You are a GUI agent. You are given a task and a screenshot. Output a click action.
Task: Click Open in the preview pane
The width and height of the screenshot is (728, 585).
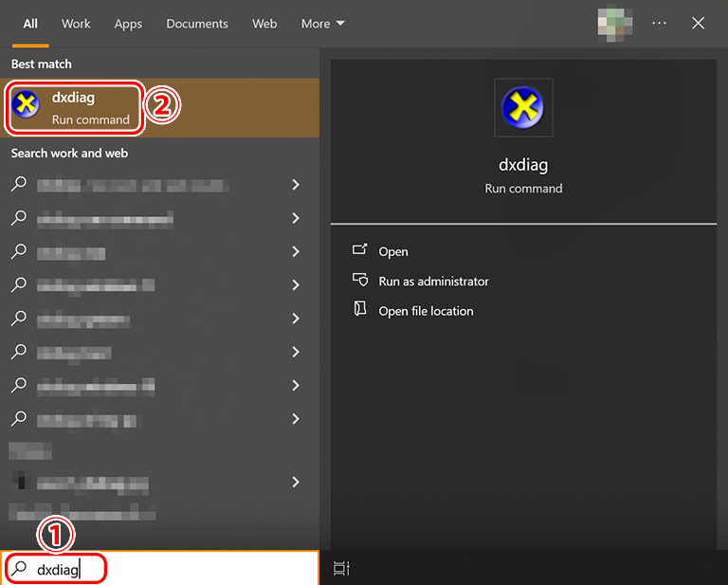coord(392,251)
